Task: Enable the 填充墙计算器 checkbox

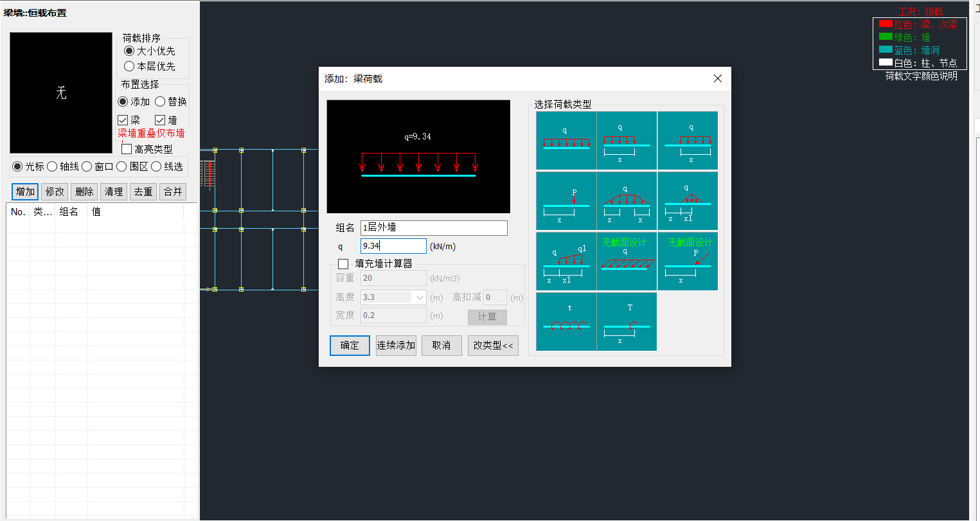Action: [x=343, y=264]
